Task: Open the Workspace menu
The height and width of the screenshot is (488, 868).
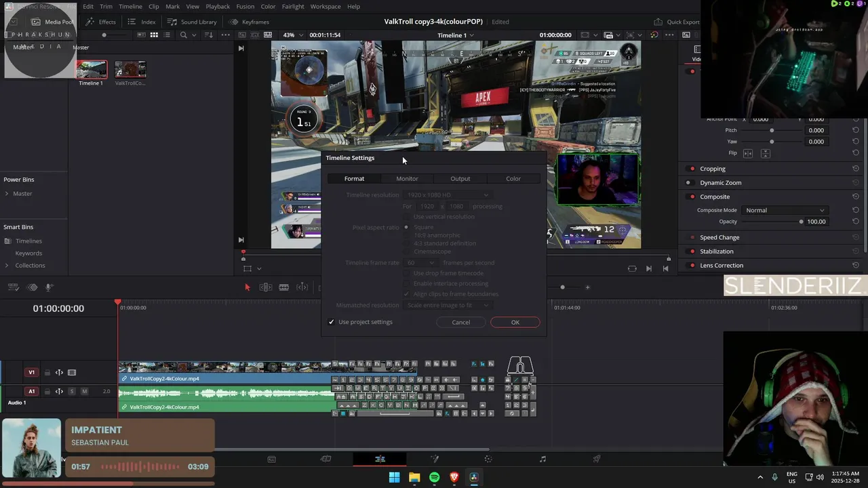Action: tap(325, 6)
